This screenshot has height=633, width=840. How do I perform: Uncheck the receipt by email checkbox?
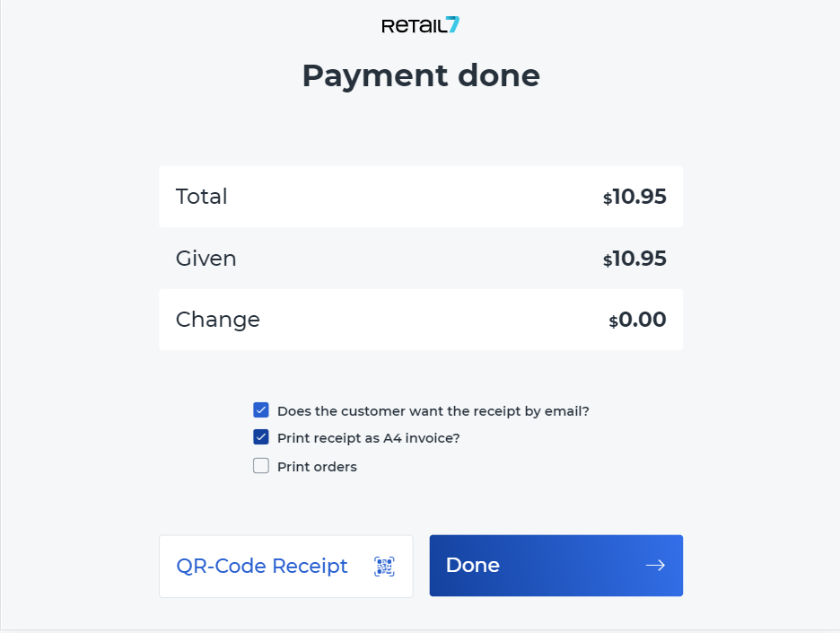(x=261, y=410)
